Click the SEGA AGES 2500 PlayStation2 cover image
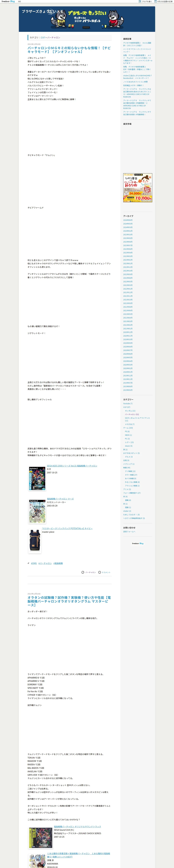 (x=37, y=478)
